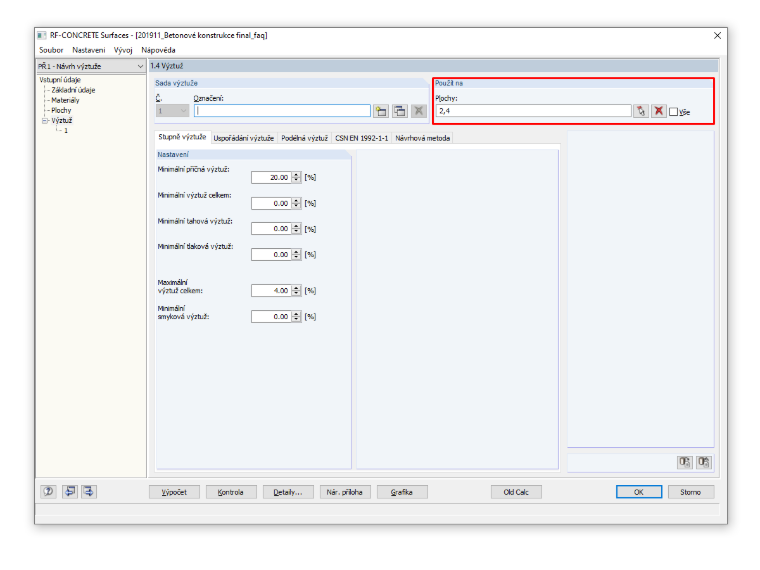Click the Nár. příloha button
Image resolution: width=760 pixels, height=570 pixels.
click(345, 492)
